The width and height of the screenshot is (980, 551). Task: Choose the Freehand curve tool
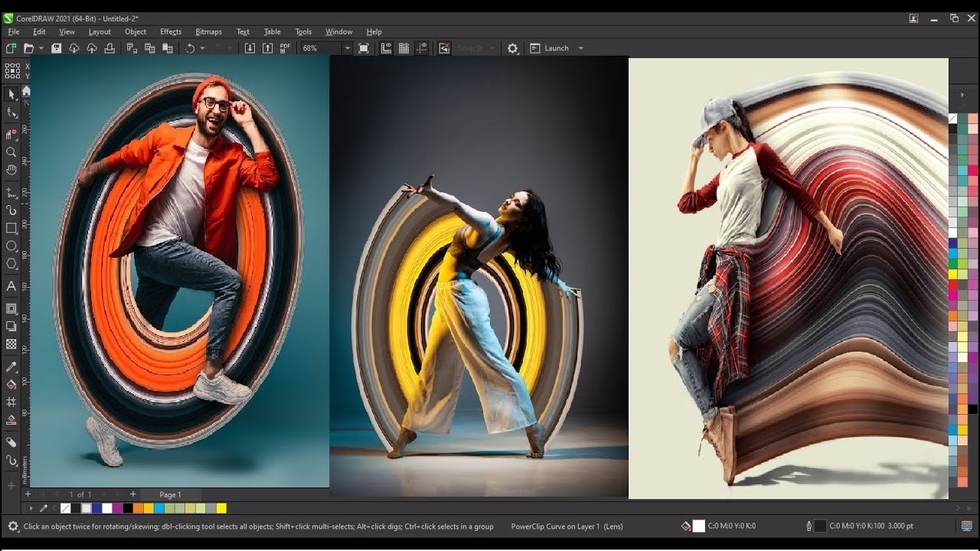(x=11, y=192)
